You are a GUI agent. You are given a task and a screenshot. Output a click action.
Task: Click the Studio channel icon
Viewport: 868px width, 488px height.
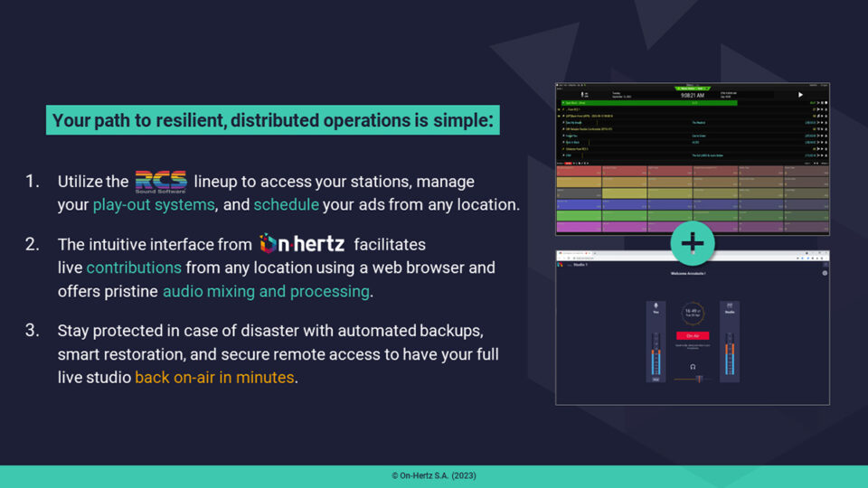(x=730, y=305)
